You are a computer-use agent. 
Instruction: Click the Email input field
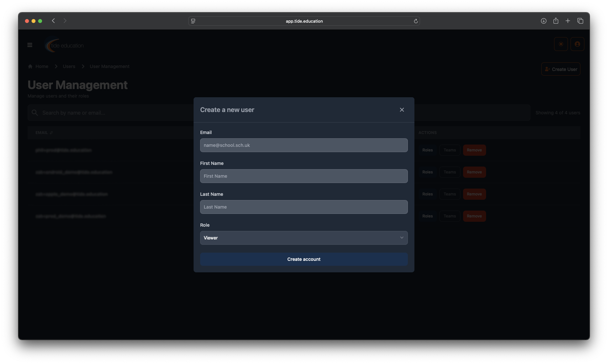(x=304, y=145)
